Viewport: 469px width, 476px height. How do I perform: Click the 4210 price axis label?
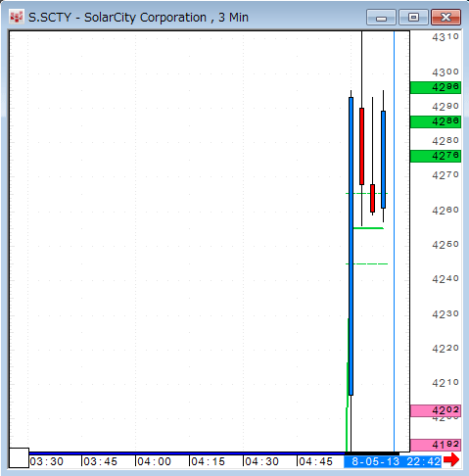[446, 383]
